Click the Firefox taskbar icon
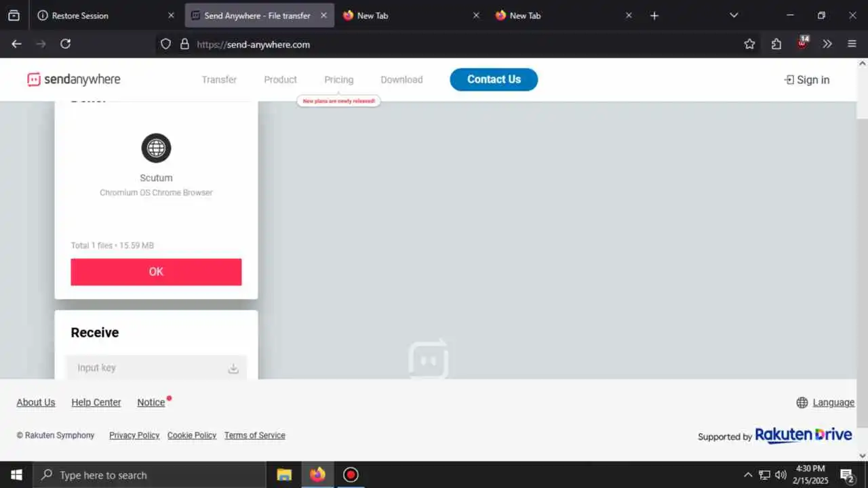868x488 pixels. (x=317, y=474)
